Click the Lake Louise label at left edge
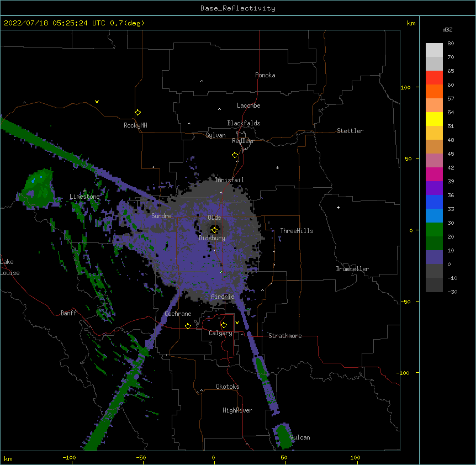The height and width of the screenshot is (465, 476). tap(10, 267)
